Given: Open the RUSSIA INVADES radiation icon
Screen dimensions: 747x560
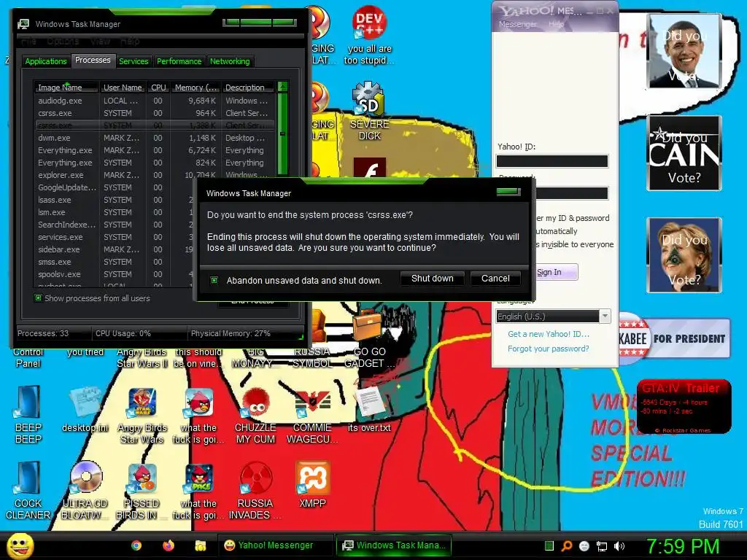Looking at the screenshot, I should coord(255,478).
